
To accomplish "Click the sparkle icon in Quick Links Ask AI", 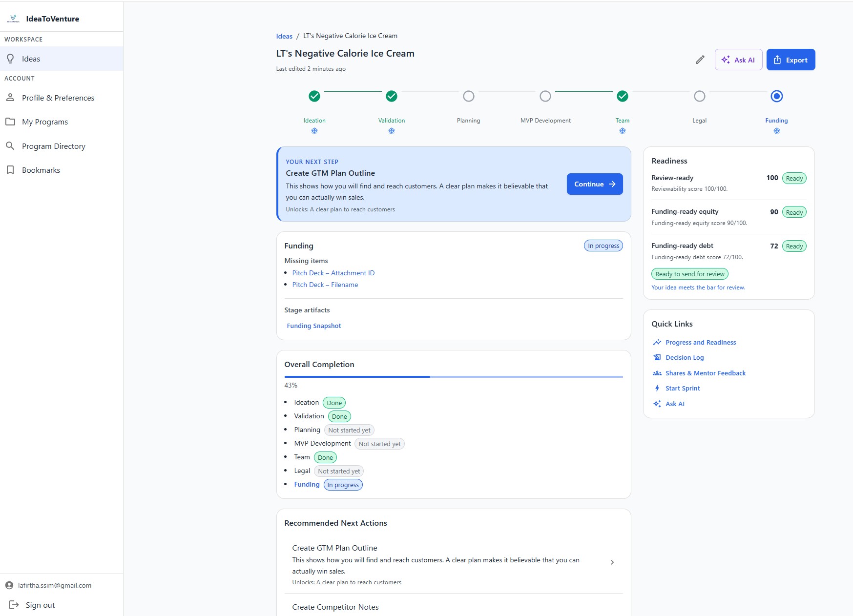I will click(657, 404).
